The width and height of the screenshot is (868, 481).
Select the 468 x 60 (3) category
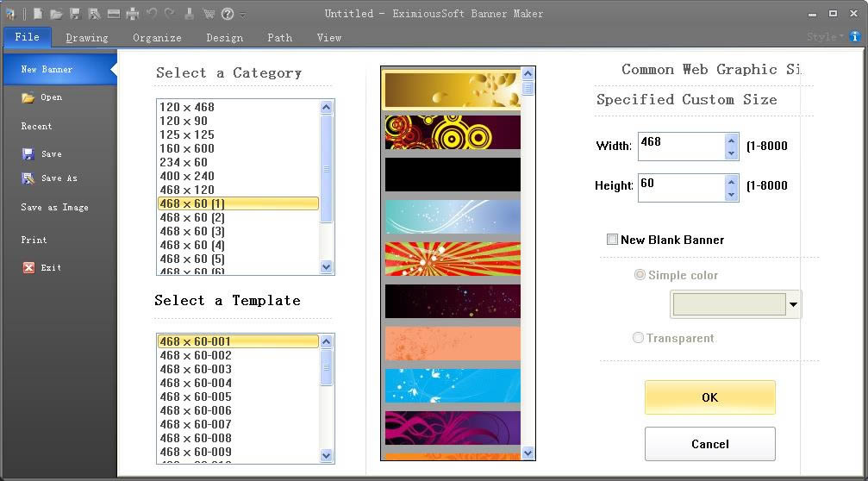coord(238,231)
